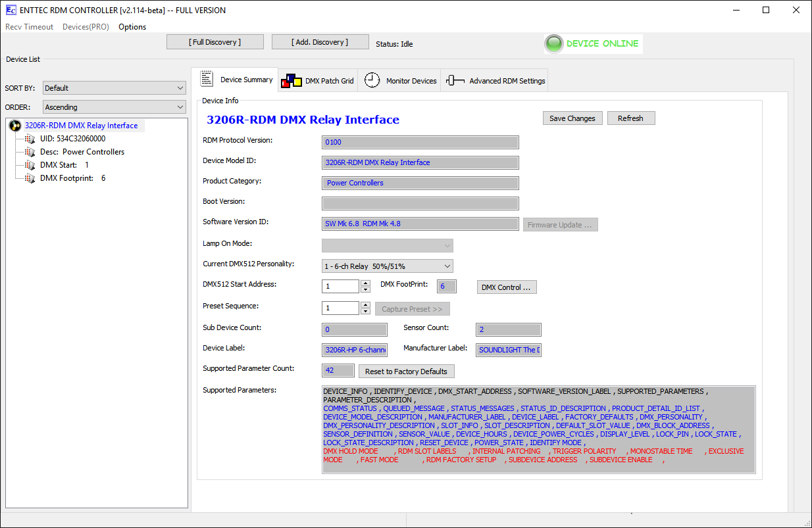Screen dimensions: 812x528
Task: Click Reset to Factory Defaults
Action: pos(406,372)
